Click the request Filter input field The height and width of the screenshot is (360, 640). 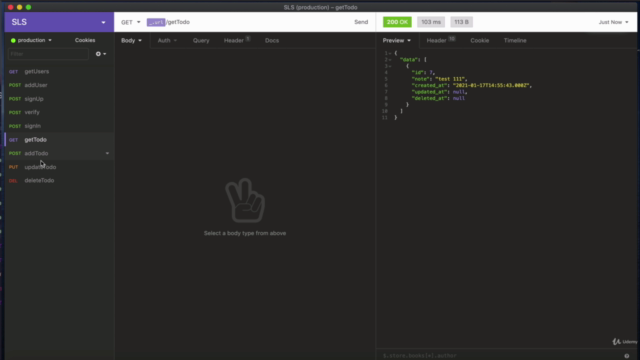[48, 54]
